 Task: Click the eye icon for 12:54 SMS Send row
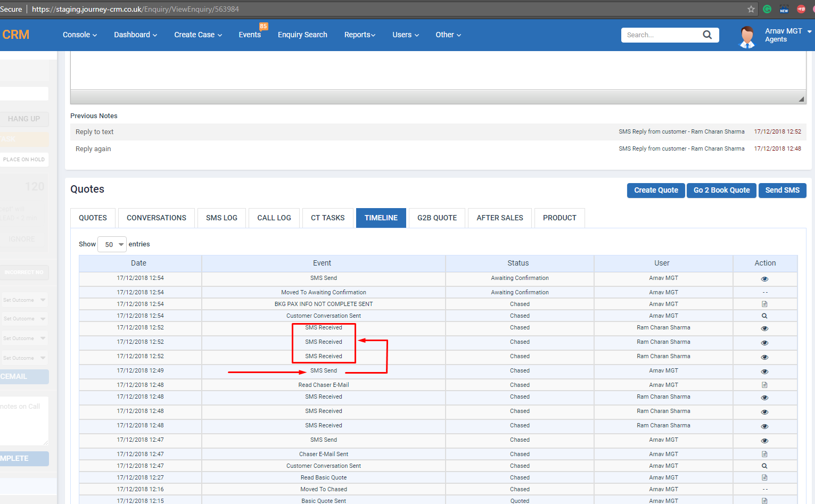764,279
